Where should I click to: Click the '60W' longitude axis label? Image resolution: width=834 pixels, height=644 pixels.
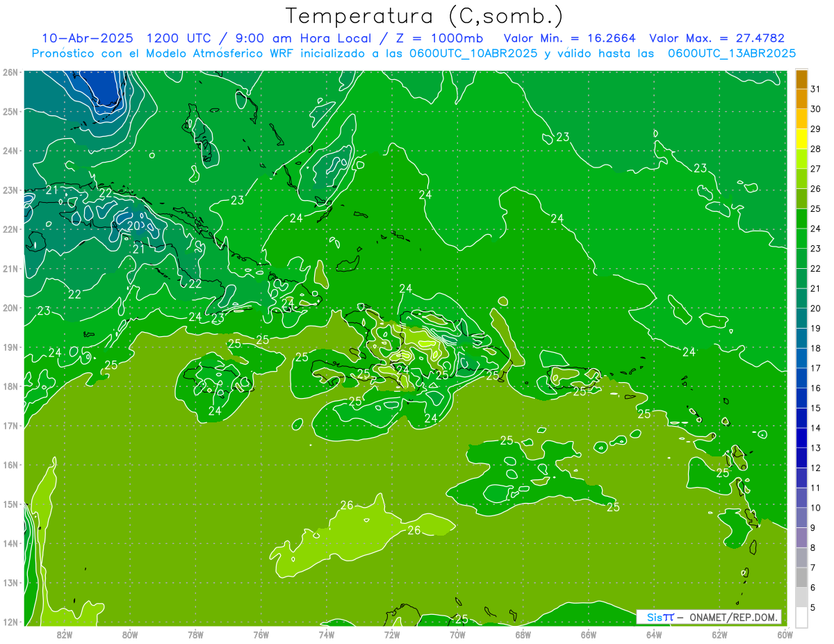[x=785, y=634]
